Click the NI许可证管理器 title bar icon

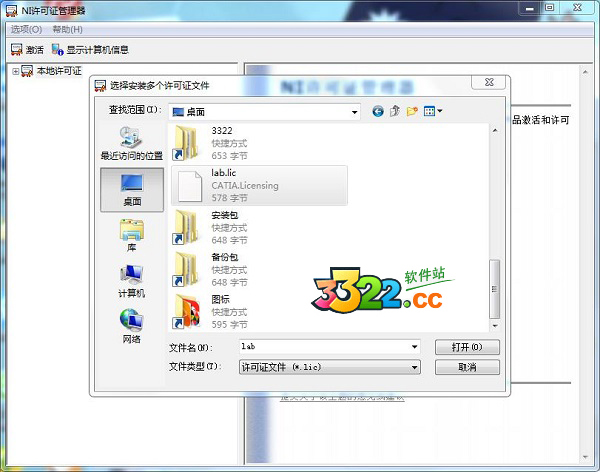[11, 11]
